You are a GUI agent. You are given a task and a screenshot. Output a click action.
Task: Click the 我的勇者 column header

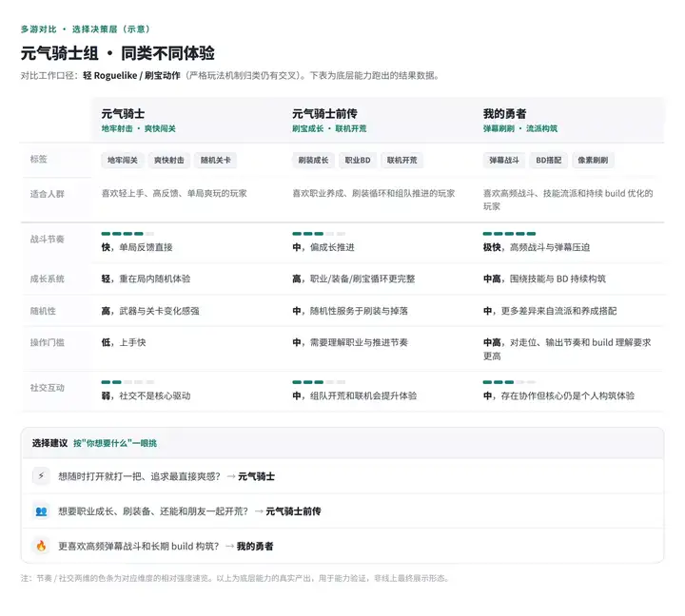tap(504, 114)
